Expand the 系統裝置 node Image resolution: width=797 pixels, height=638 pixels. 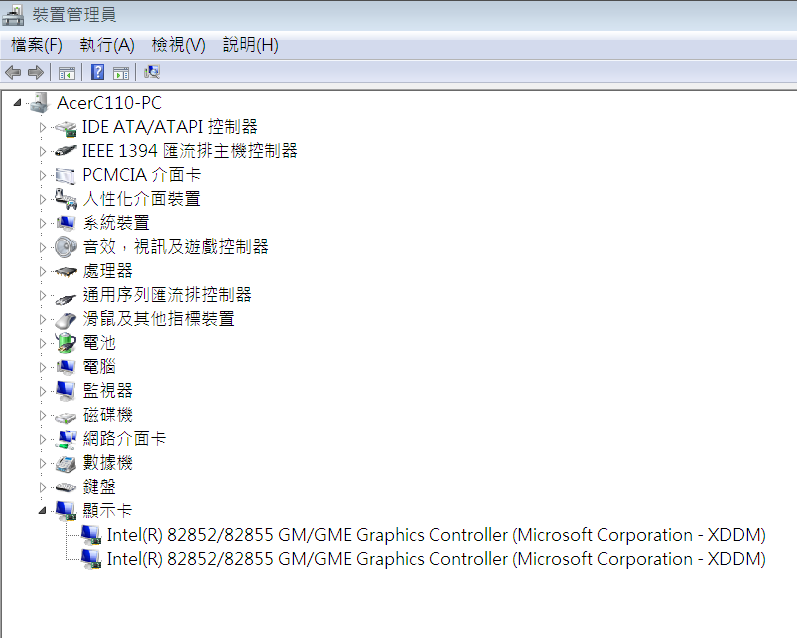43,223
